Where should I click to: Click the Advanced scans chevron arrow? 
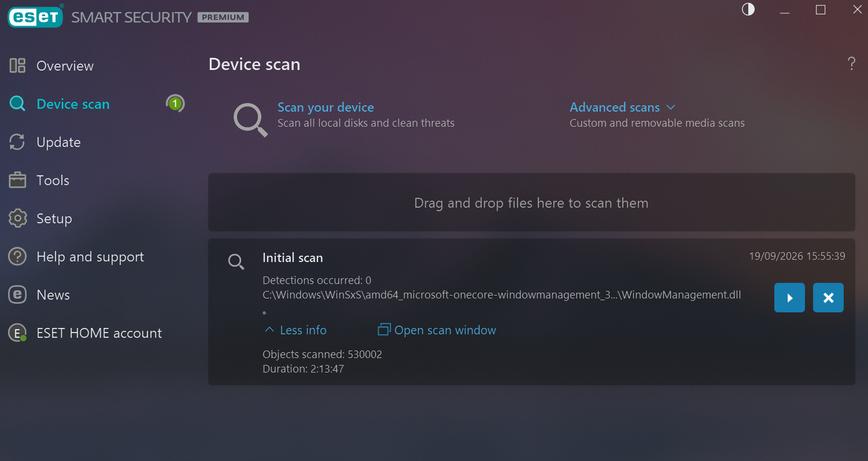pos(671,108)
